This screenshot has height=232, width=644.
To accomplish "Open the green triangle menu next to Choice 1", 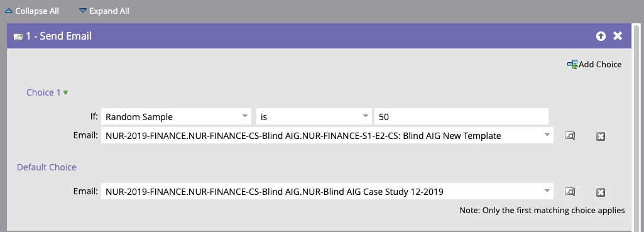I will [65, 92].
